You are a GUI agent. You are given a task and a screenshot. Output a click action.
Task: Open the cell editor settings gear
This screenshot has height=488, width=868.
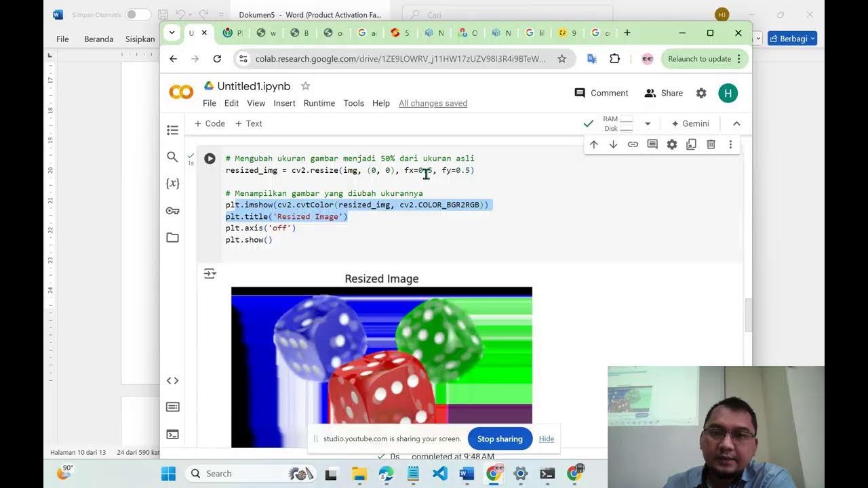coord(672,144)
